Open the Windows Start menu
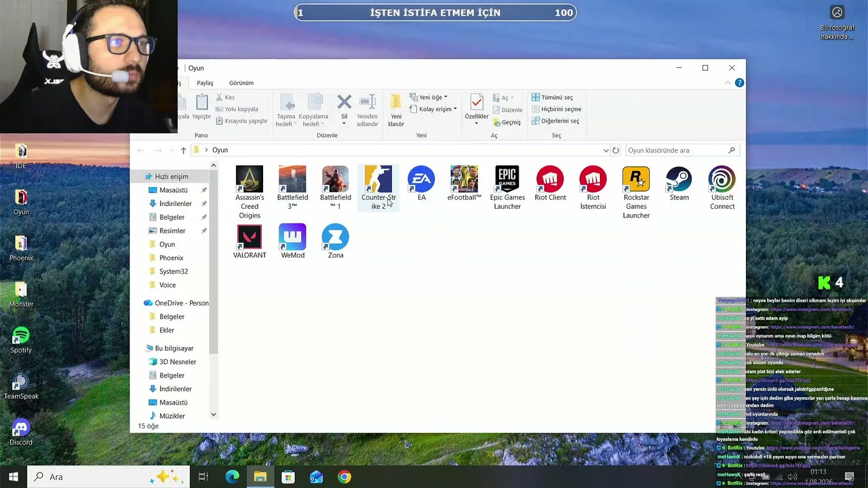 (x=13, y=476)
